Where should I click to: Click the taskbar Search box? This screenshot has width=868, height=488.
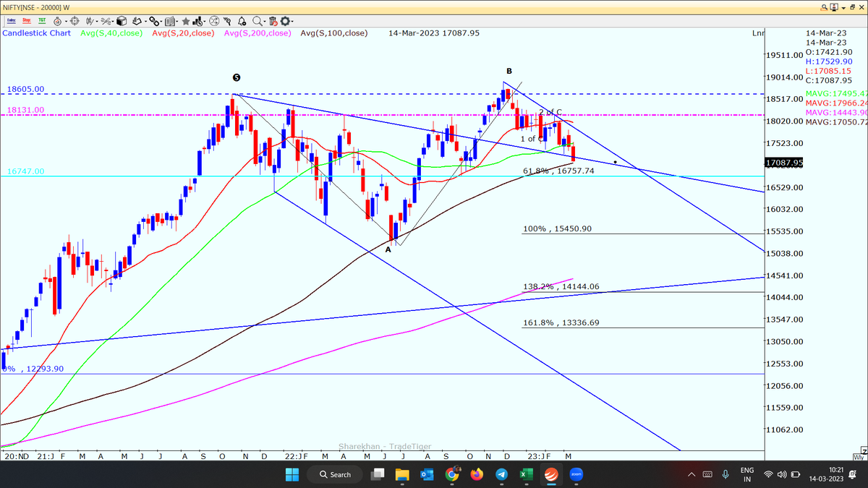tap(336, 474)
